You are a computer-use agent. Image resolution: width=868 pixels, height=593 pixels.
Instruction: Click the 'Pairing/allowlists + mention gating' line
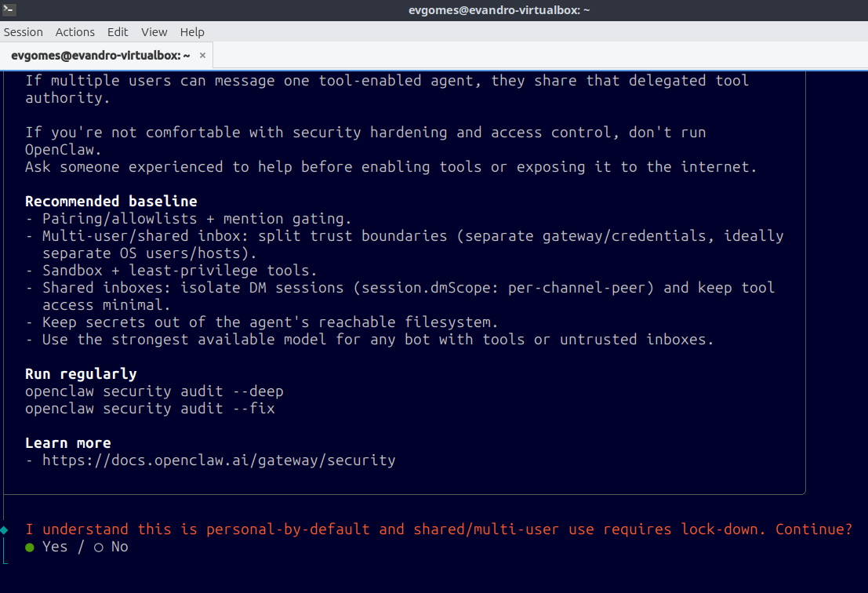(x=189, y=219)
